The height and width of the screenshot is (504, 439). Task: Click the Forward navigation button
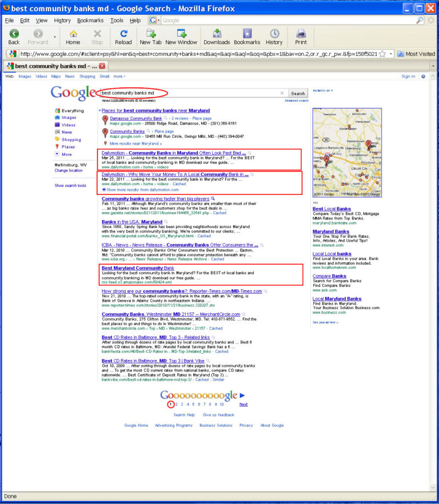click(38, 37)
